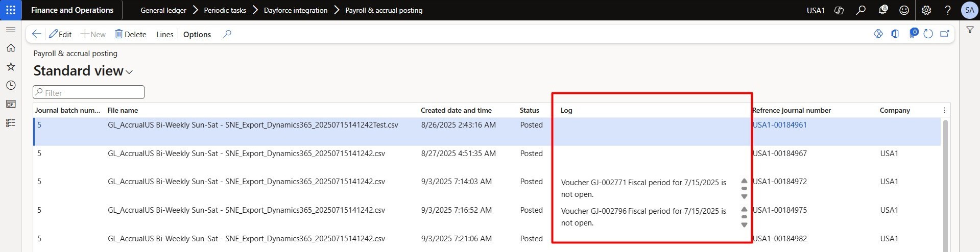Screen dimensions: 980x252
Task: Click the back arrow button
Action: coord(36,34)
